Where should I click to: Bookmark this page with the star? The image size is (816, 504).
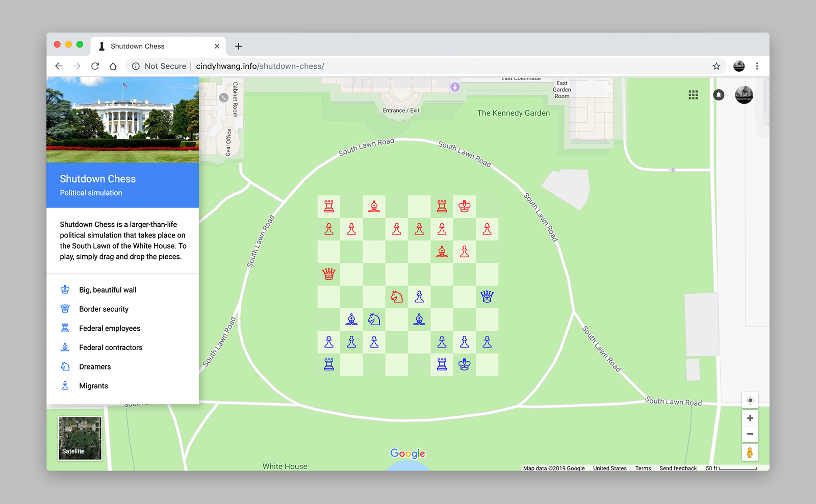pos(716,66)
